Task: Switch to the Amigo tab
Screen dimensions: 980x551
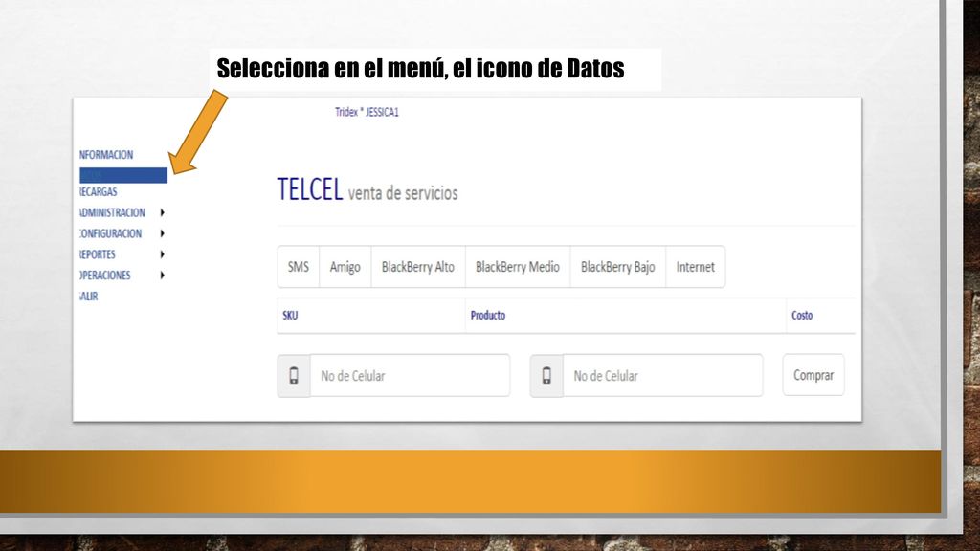Action: [345, 267]
